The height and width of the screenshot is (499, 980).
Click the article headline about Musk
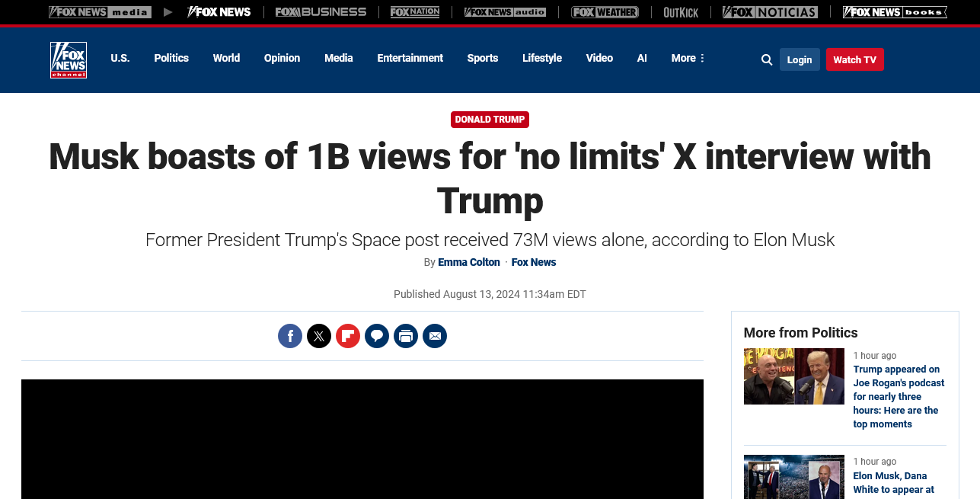490,178
